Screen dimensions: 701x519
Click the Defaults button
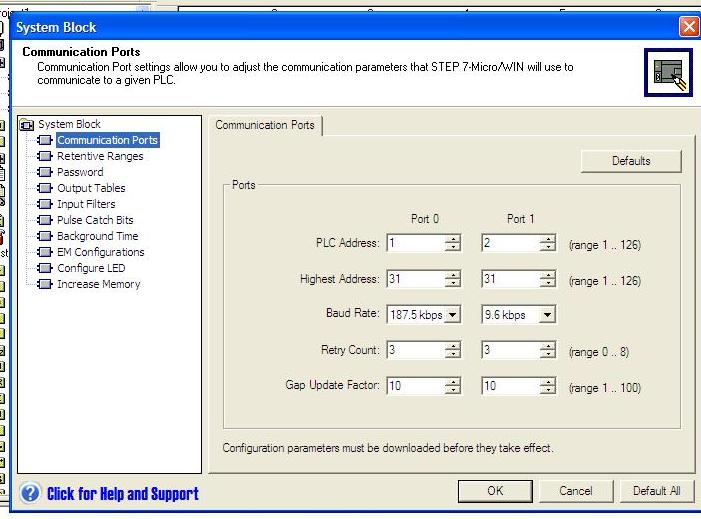click(x=630, y=161)
